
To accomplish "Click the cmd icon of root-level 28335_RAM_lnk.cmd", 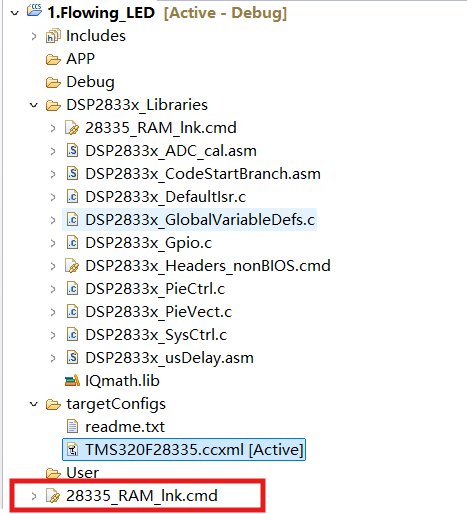I will tap(53, 496).
